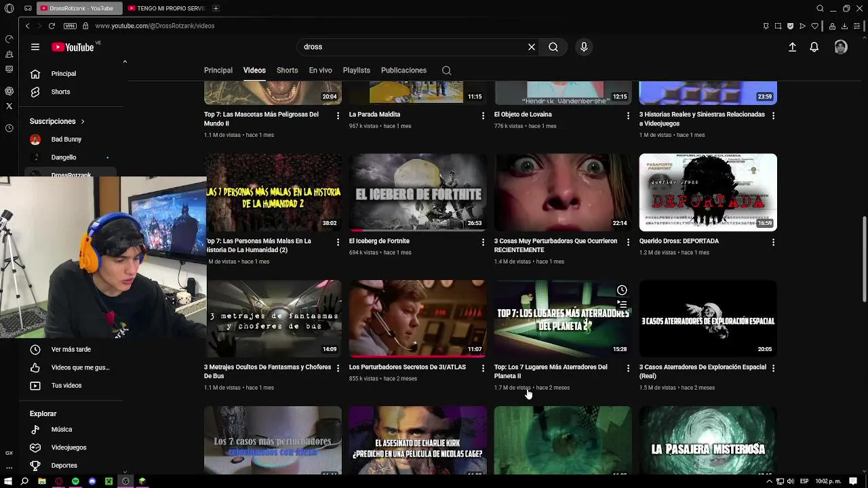Open Videojuegos in Explorar section

pos(71,447)
